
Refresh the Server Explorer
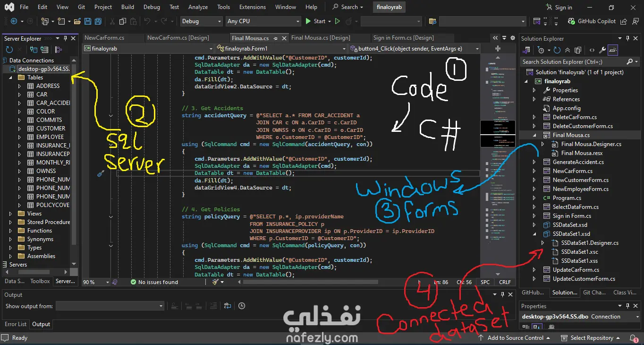(9, 50)
